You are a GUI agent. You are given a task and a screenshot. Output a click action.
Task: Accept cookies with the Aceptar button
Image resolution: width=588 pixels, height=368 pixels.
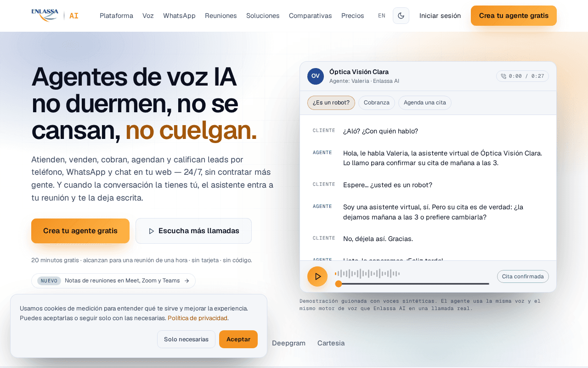click(x=238, y=339)
